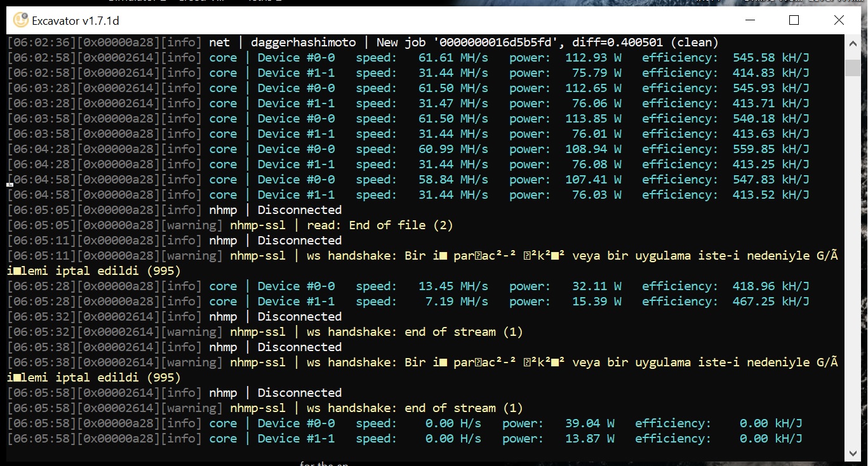The image size is (868, 466).
Task: Minimize the Excavator console window
Action: tap(749, 20)
